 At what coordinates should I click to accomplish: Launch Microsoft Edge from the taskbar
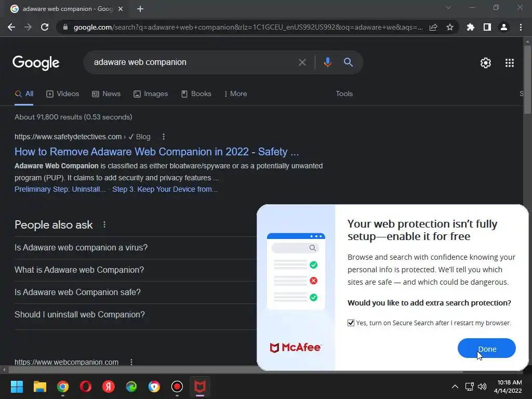(131, 387)
